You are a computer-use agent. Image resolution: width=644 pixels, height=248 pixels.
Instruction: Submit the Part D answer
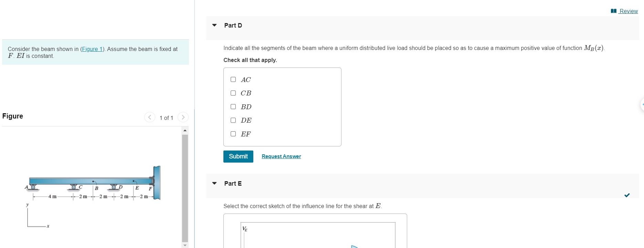click(238, 156)
